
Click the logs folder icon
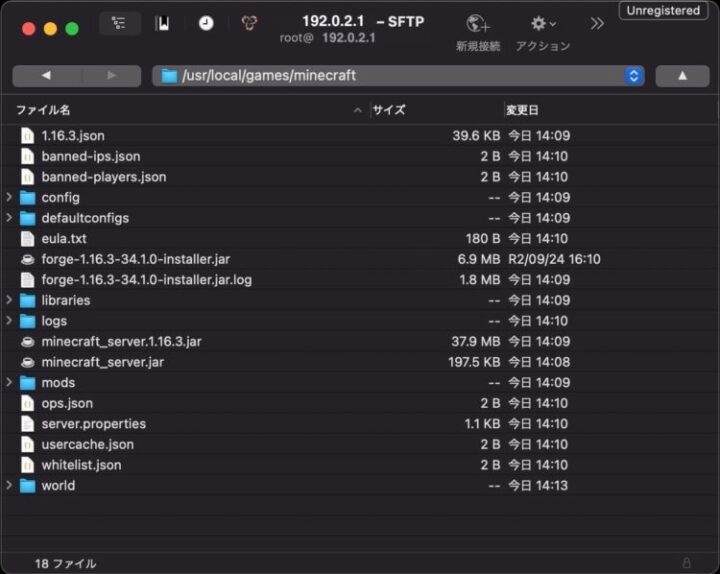pyautogui.click(x=28, y=321)
